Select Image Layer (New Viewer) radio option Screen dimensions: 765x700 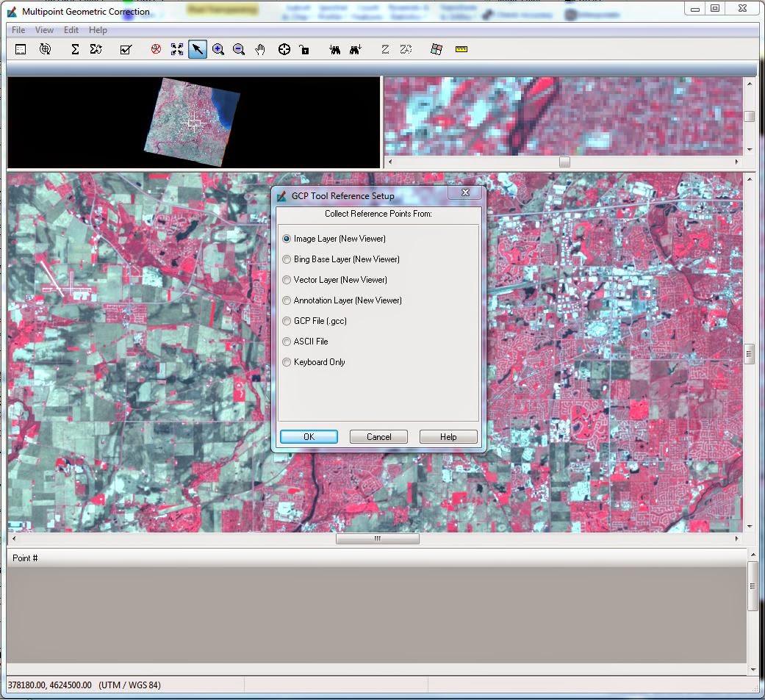[x=287, y=239]
